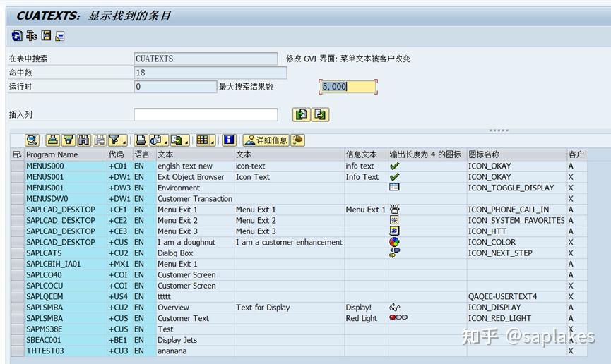The image size is (611, 364).
Task: Click the 'I am a doughnut' text cell
Action: coord(195,242)
